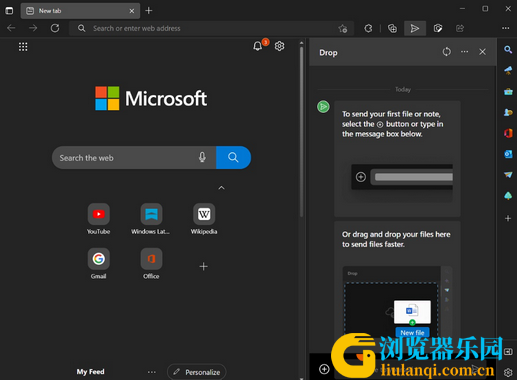Open Collections toolbar icon

pos(392,29)
